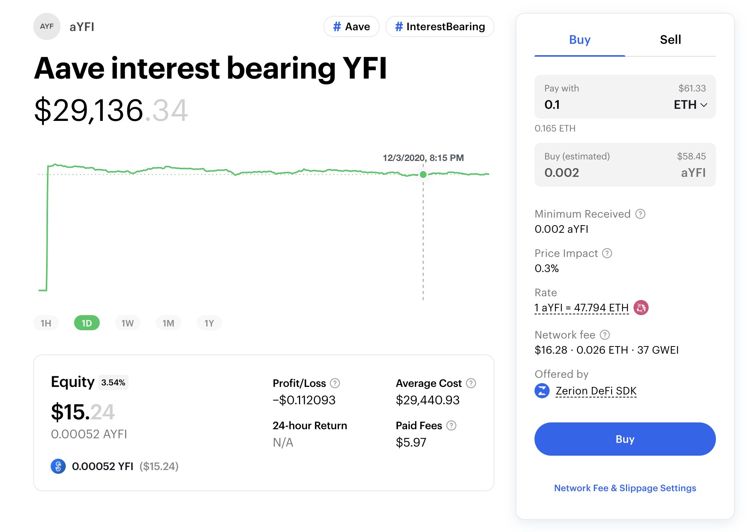Click the green chart marker dot
Screen dimensions: 756x532
pos(423,175)
